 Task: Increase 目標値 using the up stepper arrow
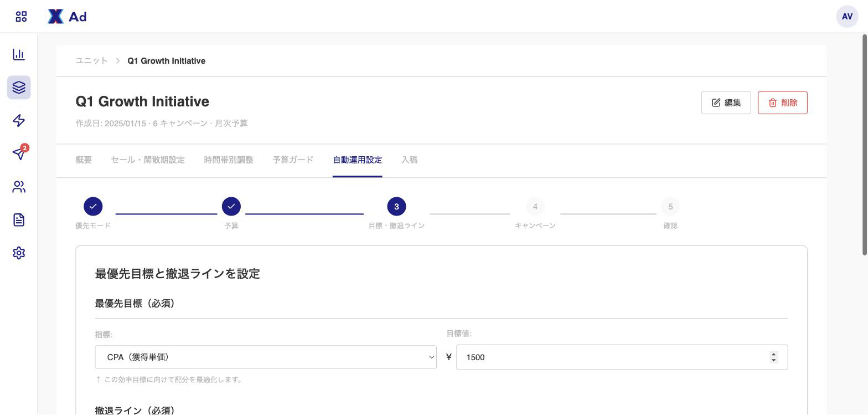point(773,354)
